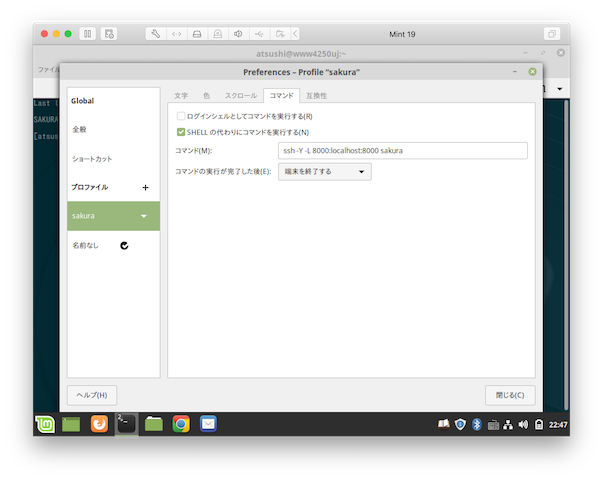Expand the sakura profile arrow menu

tap(144, 216)
